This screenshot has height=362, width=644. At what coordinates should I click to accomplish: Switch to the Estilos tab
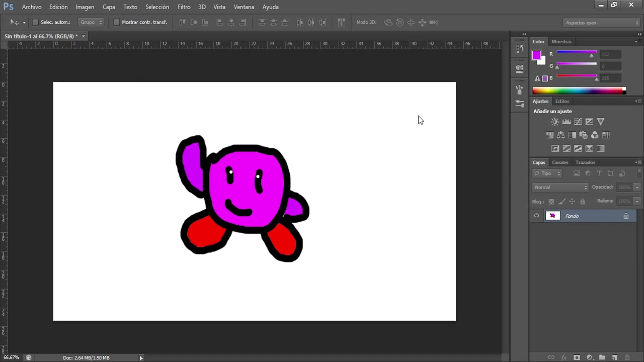(x=562, y=102)
